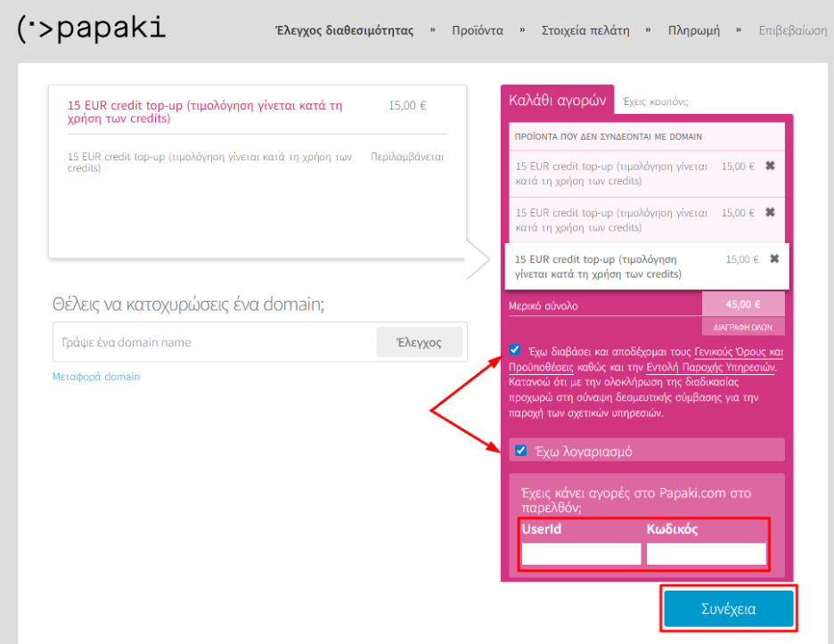Focus the UserId input field
Image resolution: width=834 pixels, height=644 pixels.
(581, 554)
